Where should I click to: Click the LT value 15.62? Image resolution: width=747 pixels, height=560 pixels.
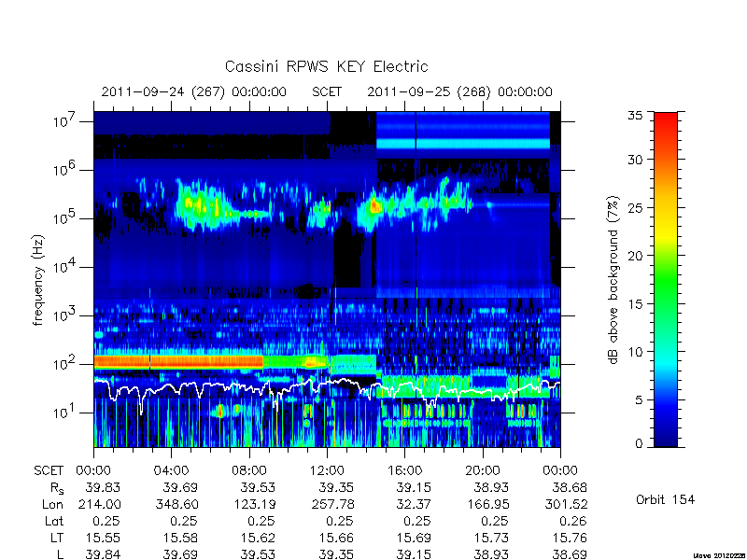pos(259,538)
